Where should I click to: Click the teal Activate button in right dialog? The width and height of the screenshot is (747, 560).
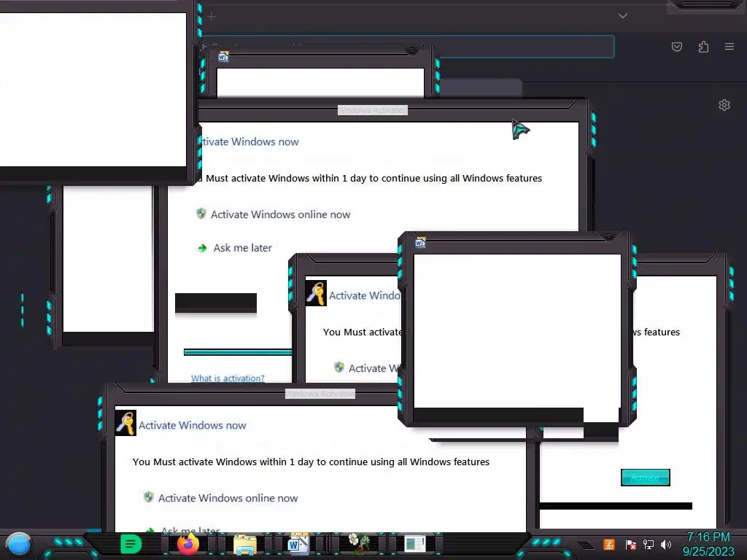coord(645,477)
